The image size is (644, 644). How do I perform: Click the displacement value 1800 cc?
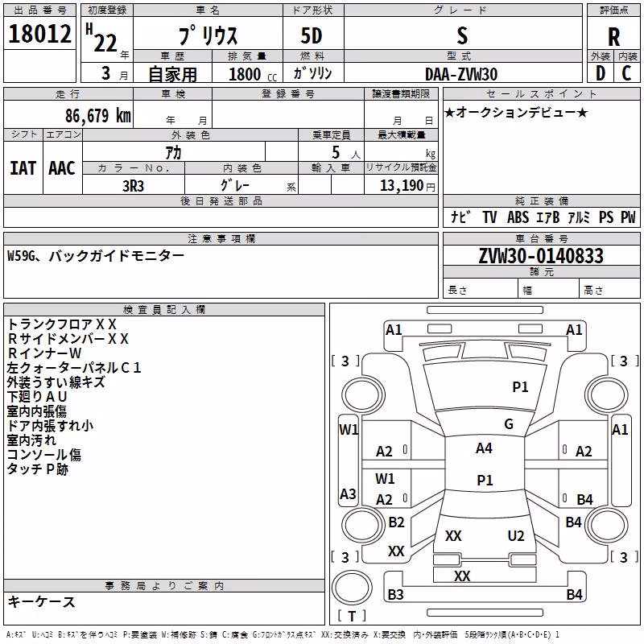(253, 74)
